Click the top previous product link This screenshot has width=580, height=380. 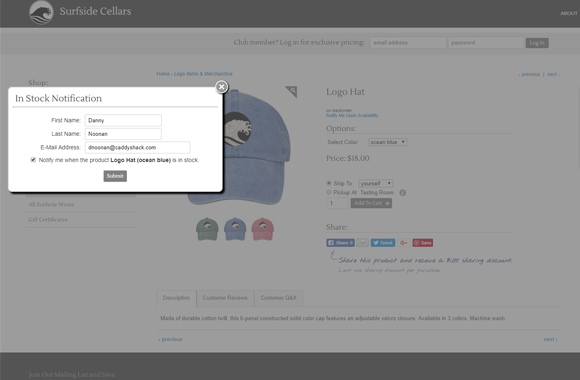pos(529,74)
